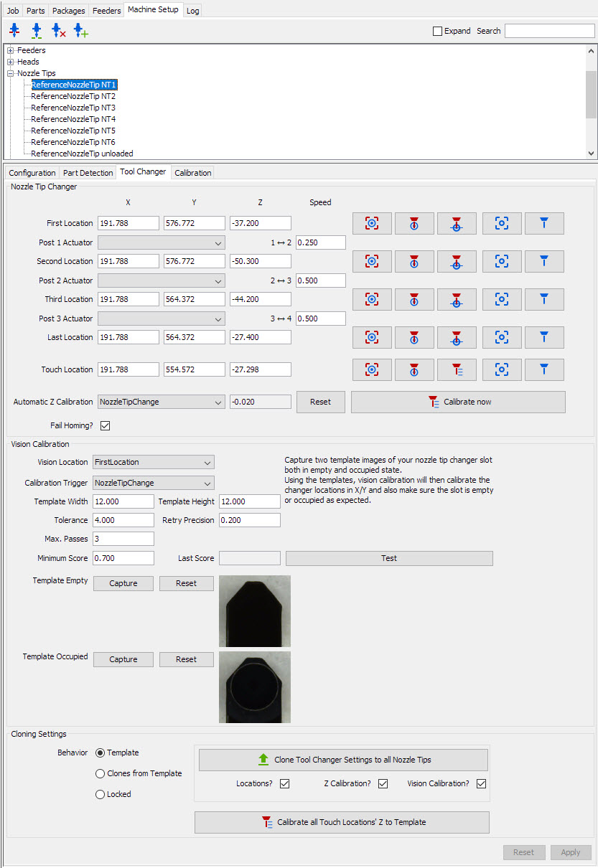
Task: Click Capture for Template Empty
Action: [x=123, y=583]
